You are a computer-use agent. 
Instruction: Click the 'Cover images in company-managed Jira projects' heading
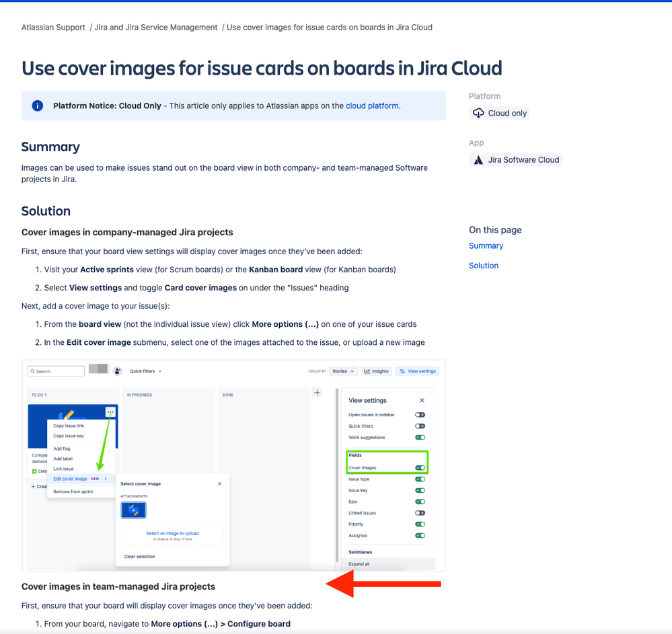click(x=127, y=232)
